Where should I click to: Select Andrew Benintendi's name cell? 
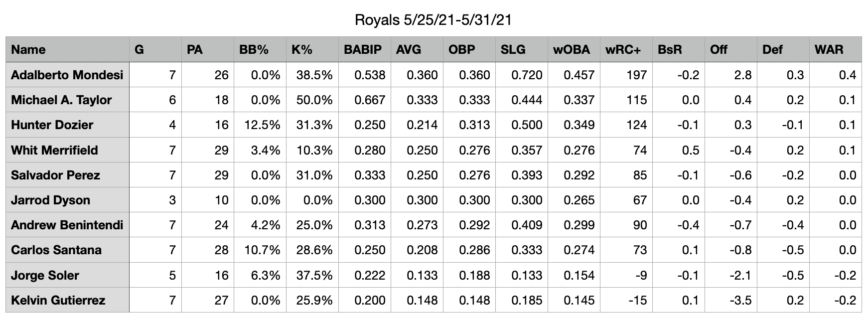coord(67,225)
